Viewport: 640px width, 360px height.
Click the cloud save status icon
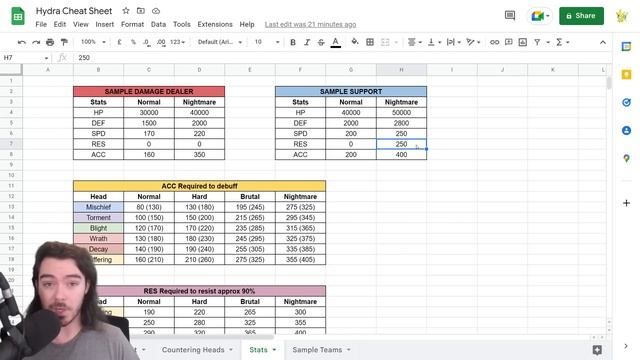156,11
